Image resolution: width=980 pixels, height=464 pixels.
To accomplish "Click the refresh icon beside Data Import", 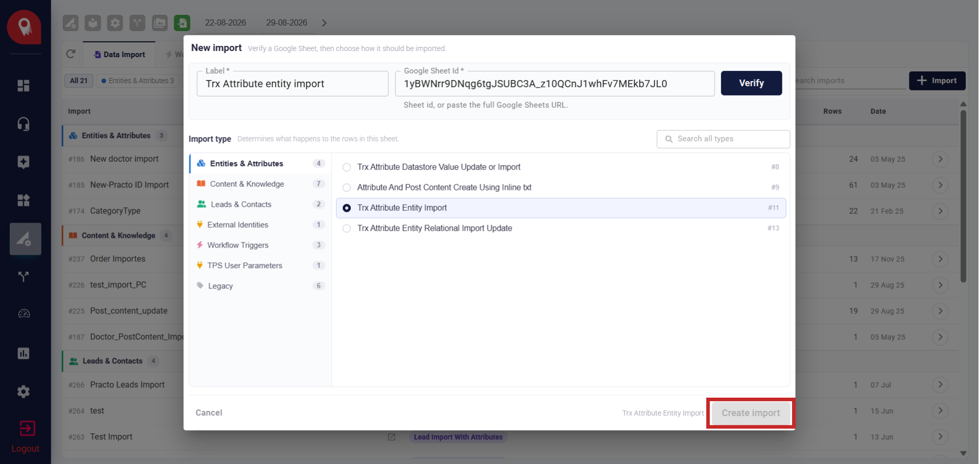I will pos(71,54).
